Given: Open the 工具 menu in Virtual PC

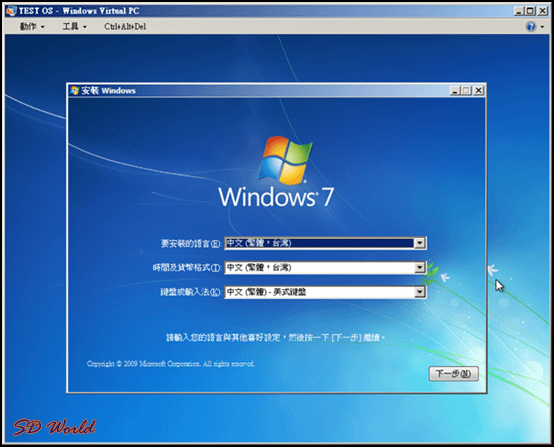Looking at the screenshot, I should click(75, 27).
